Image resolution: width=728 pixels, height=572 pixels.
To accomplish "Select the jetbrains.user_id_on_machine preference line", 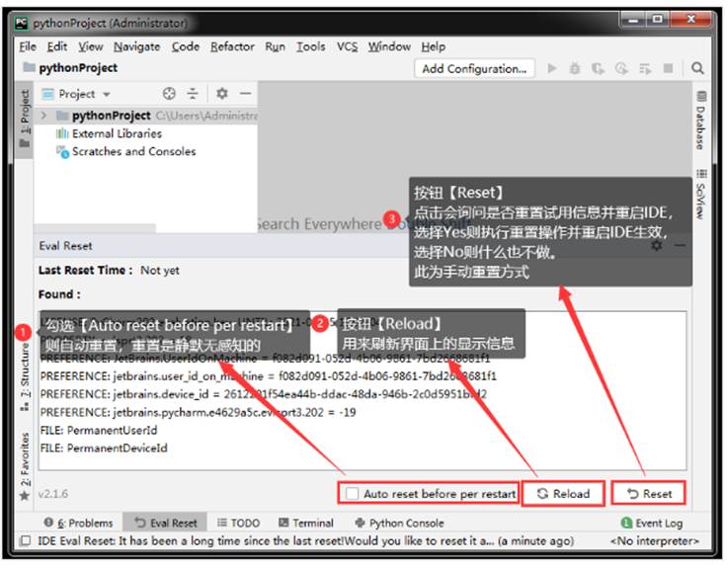I will [268, 376].
